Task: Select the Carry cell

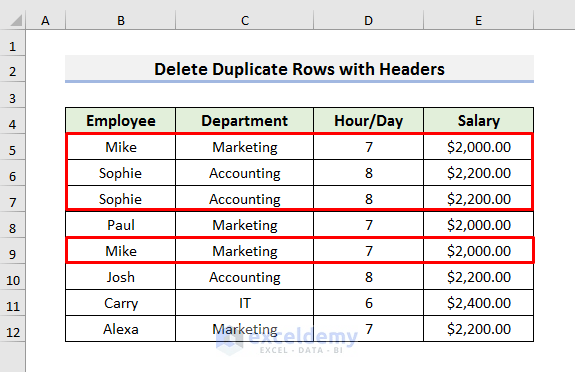Action: coord(121,303)
